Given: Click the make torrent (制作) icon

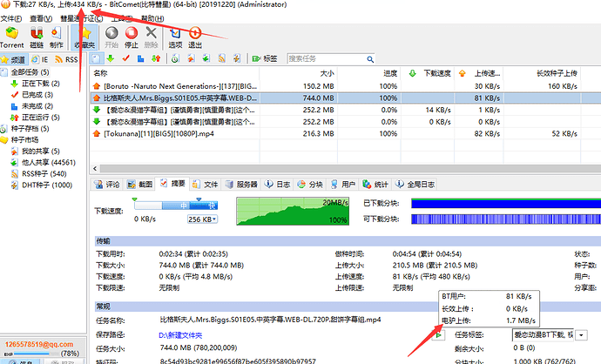Looking at the screenshot, I should [57, 35].
